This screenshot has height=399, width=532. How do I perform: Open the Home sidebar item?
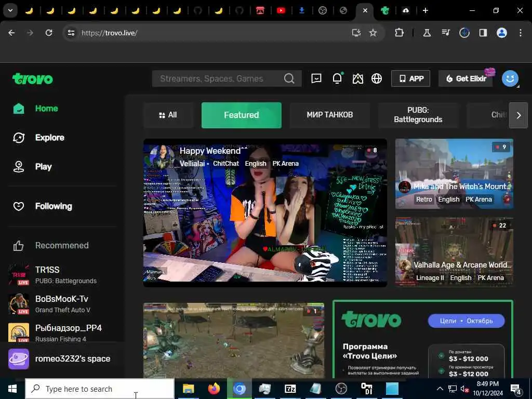tap(36, 109)
